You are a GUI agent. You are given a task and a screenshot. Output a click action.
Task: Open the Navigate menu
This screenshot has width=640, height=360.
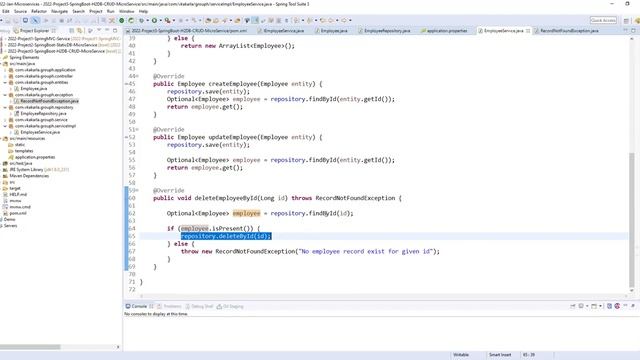click(59, 11)
